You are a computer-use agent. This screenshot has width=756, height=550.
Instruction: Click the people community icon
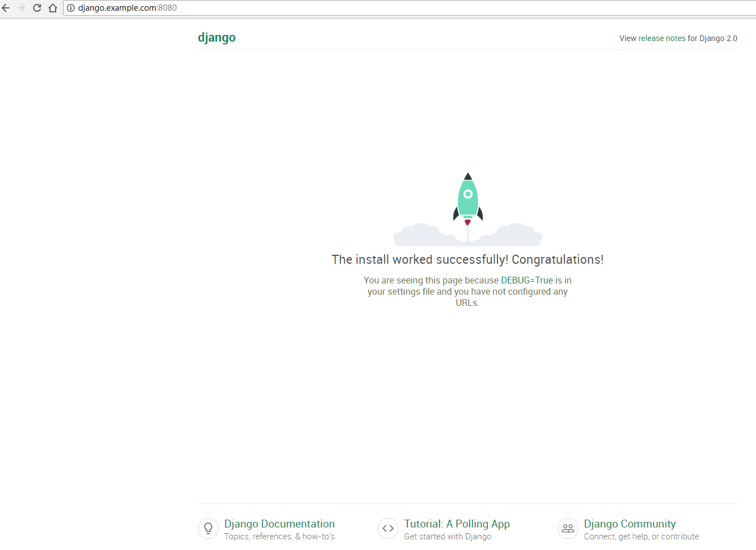568,529
